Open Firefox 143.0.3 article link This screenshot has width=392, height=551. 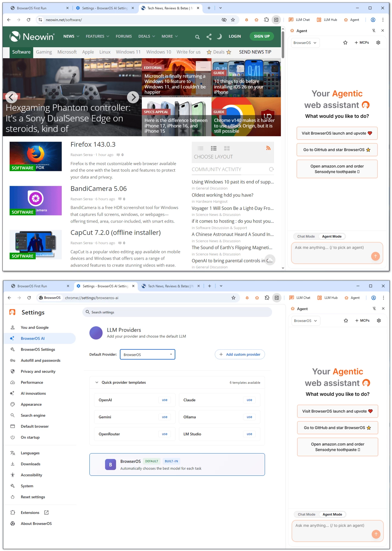[93, 144]
